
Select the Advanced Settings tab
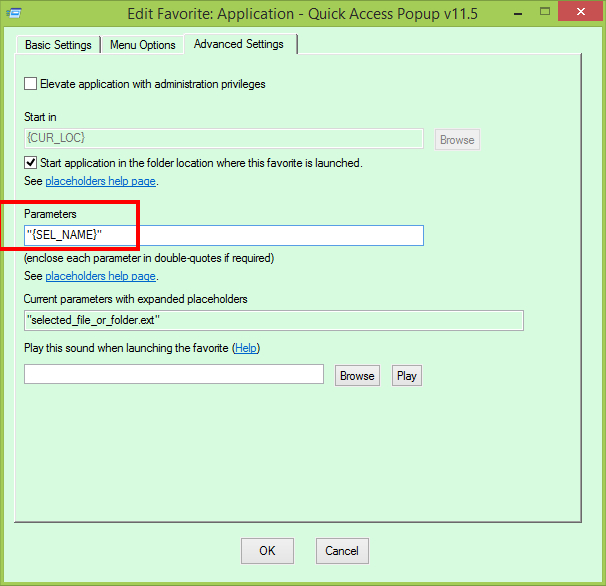pyautogui.click(x=239, y=44)
